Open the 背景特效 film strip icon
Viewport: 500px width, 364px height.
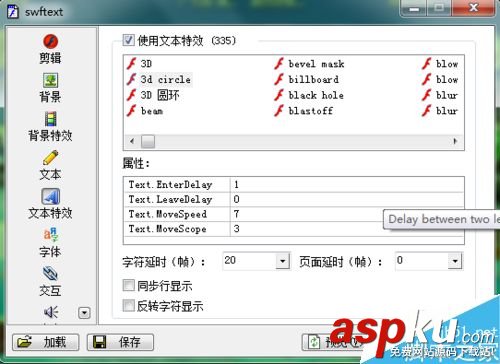tap(51, 119)
